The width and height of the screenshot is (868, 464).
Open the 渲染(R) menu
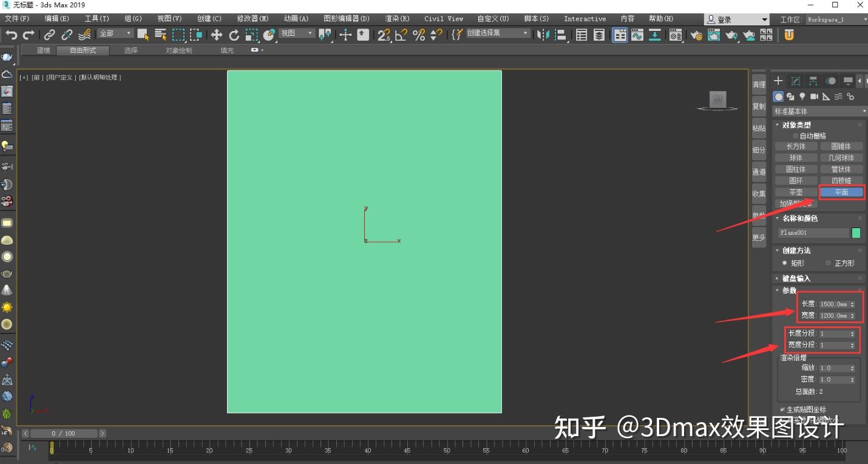point(397,19)
